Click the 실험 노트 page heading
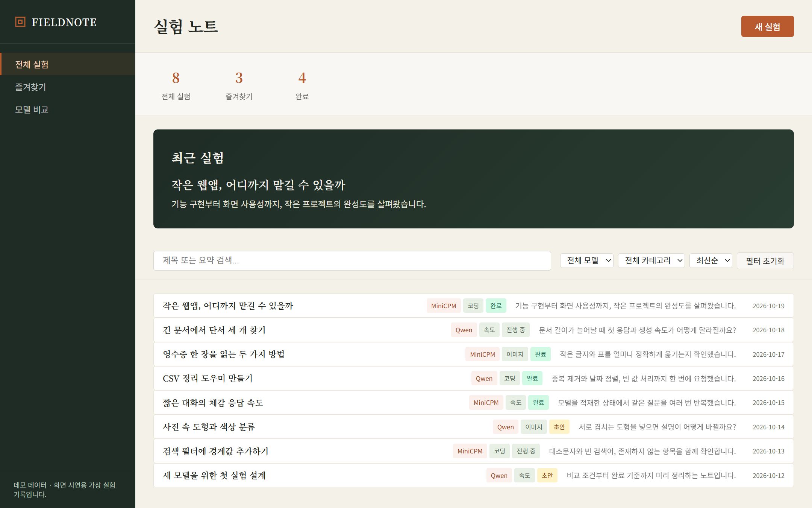Image resolution: width=812 pixels, height=508 pixels. 186,26
